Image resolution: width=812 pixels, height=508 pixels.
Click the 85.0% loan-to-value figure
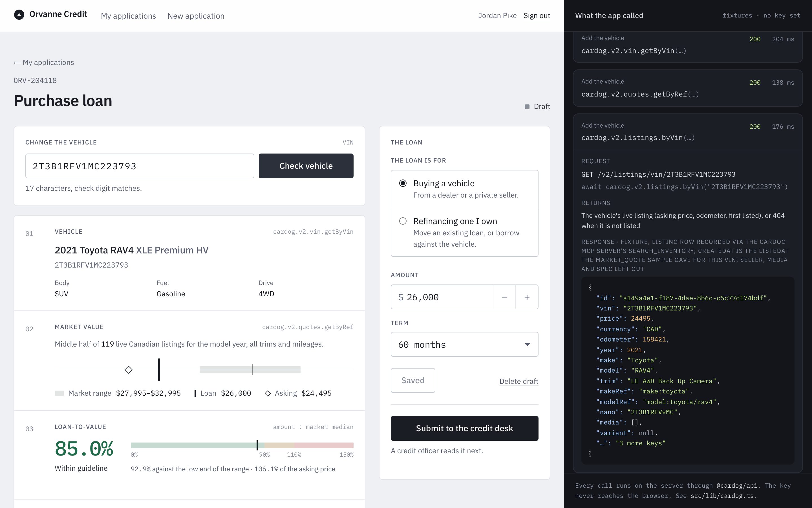[84, 448]
